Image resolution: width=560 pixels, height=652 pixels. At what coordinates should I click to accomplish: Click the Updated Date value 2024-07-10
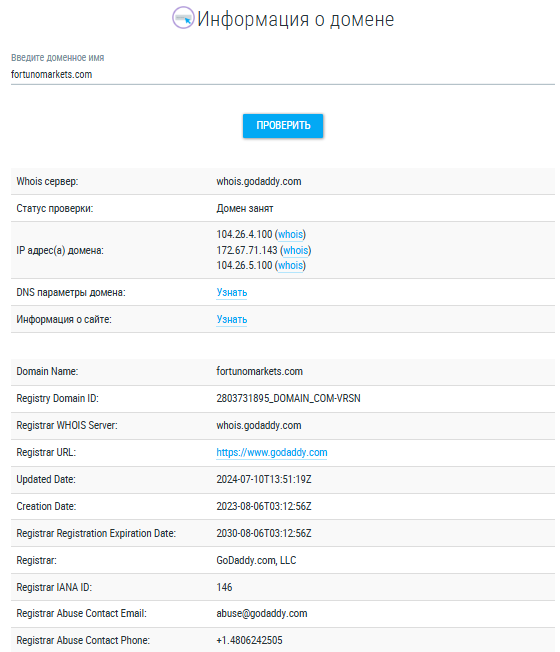point(264,479)
